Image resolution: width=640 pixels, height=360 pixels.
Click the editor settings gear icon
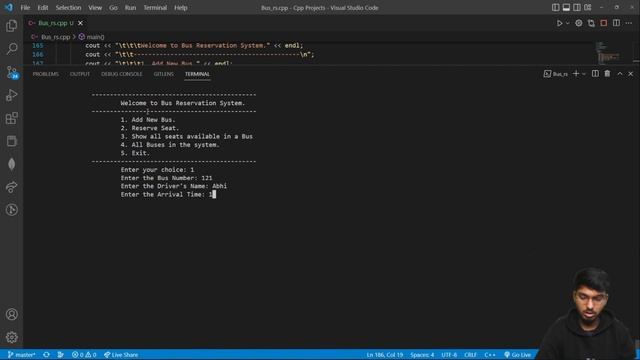pyautogui.click(x=579, y=23)
